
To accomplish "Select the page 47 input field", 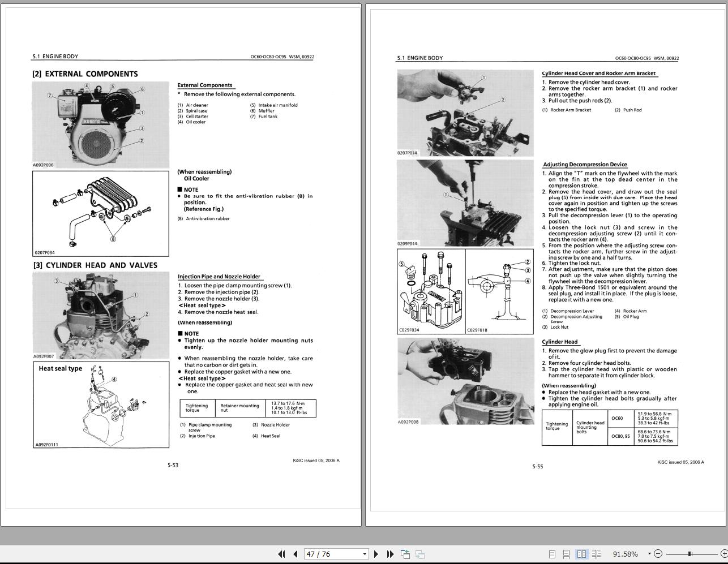I will tap(331, 554).
